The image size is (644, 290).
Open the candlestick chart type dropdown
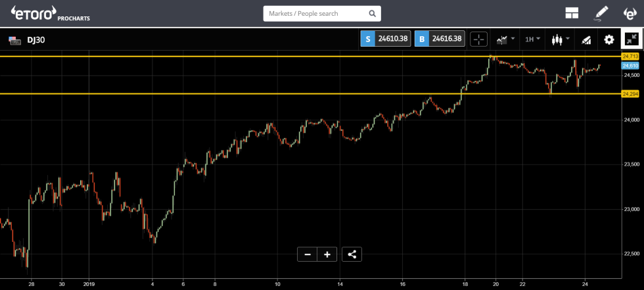(560, 39)
